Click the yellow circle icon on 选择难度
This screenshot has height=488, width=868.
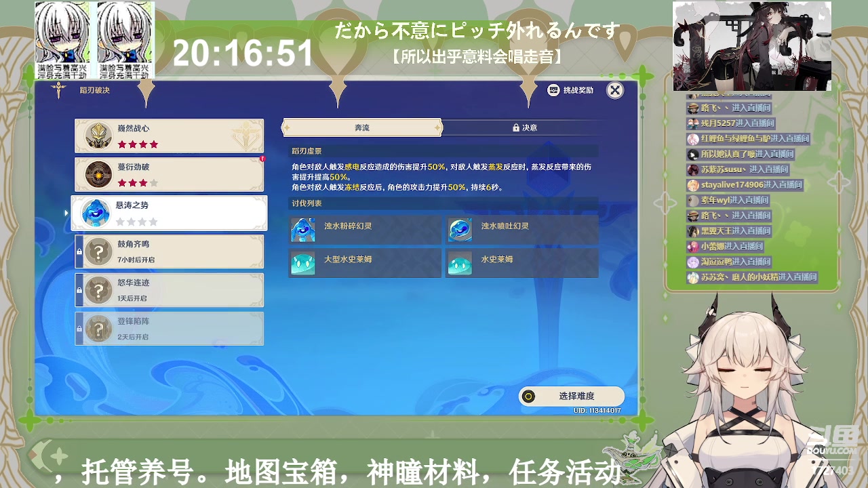click(x=529, y=396)
